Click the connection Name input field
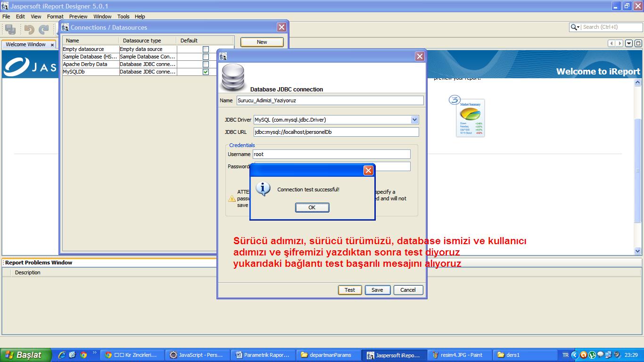Viewport: 644px width, 362px height. (x=330, y=100)
